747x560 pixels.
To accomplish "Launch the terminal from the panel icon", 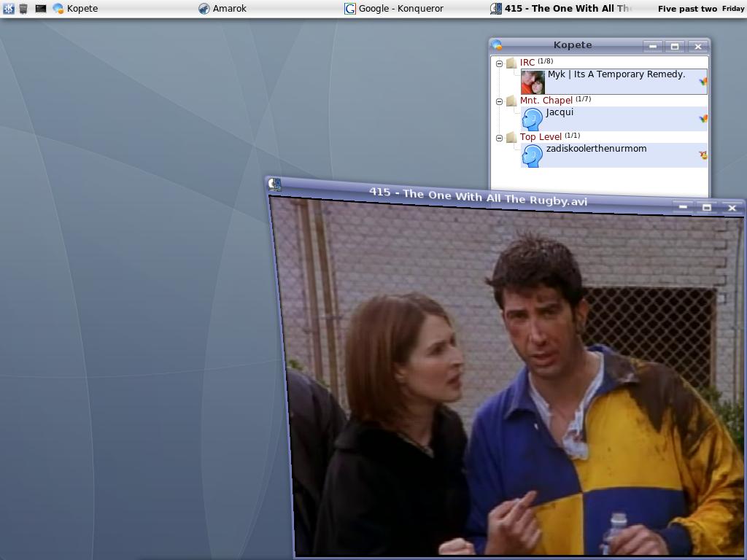I will pyautogui.click(x=41, y=8).
